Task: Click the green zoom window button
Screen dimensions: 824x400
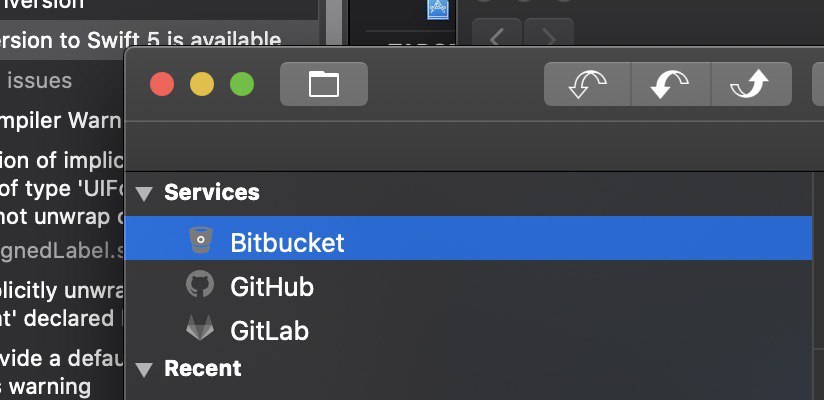Action: pyautogui.click(x=242, y=84)
